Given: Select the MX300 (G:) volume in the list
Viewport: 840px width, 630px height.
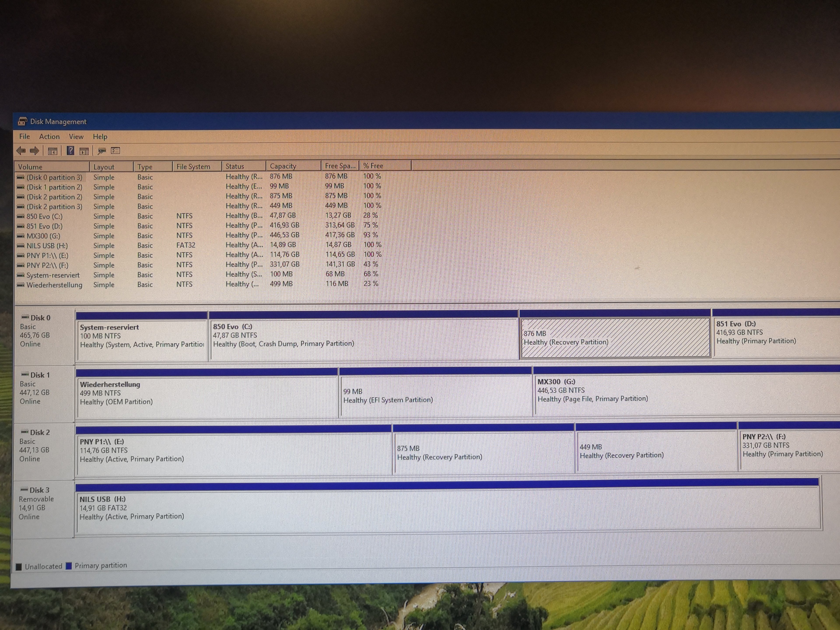Looking at the screenshot, I should coord(43,236).
